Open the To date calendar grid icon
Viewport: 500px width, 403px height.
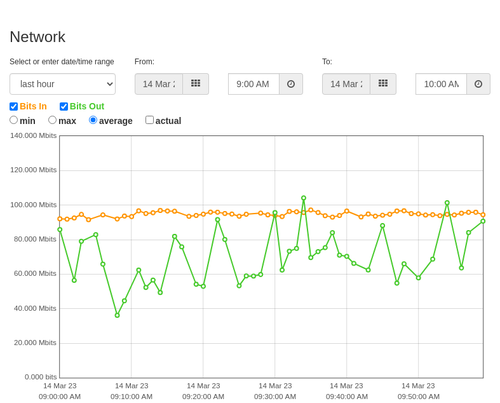383,84
